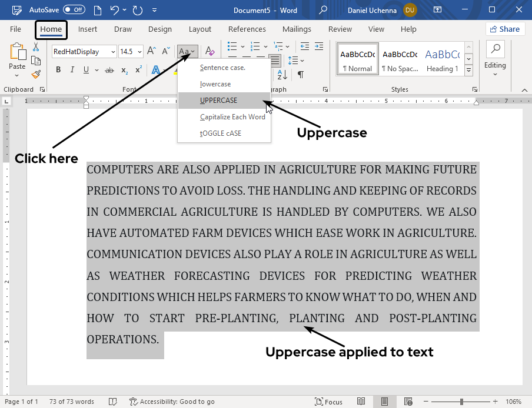Open the Clear All Formatting icon

(x=210, y=51)
